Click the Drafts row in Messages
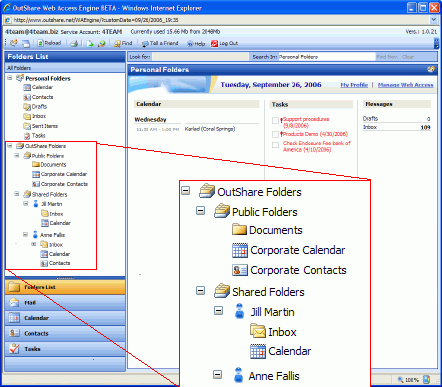Viewport: 442px width, 387px height. 396,119
